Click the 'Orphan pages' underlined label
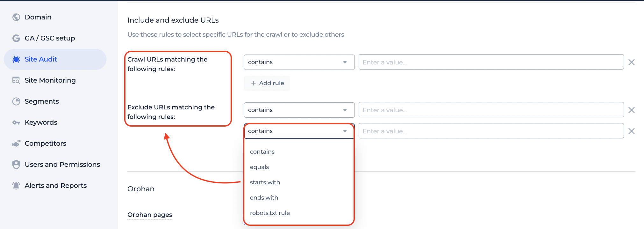The height and width of the screenshot is (229, 644). pyautogui.click(x=150, y=215)
